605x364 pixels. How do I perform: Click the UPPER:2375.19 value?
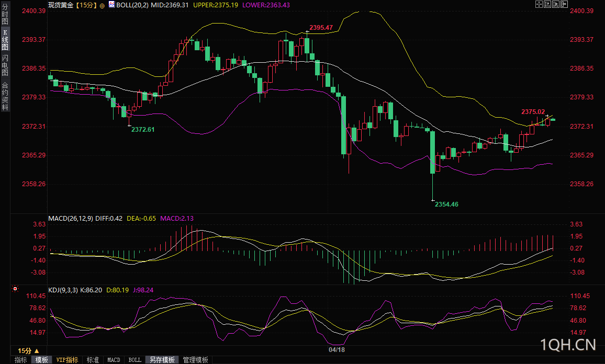(x=216, y=5)
